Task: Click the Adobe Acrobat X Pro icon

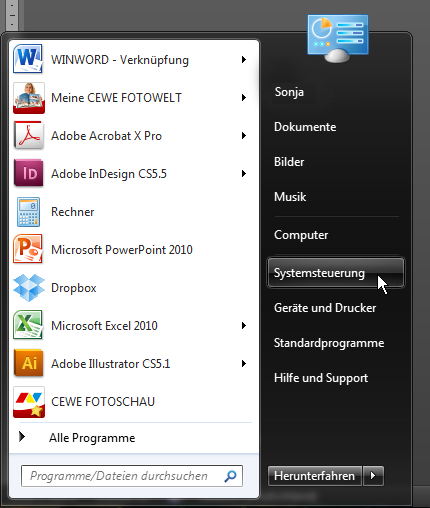Action: click(28, 136)
